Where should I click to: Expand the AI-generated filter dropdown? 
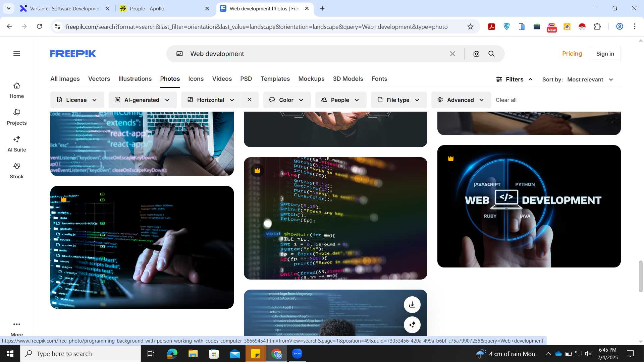(x=143, y=100)
